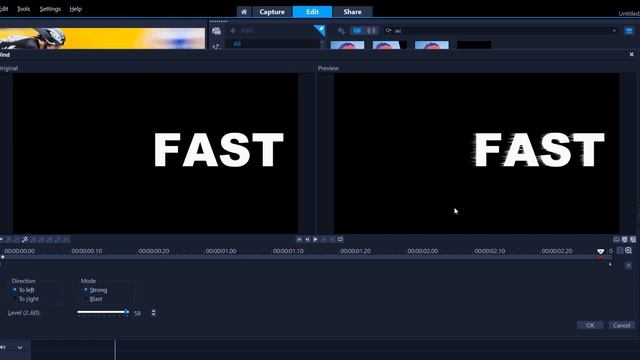Viewport: 640px width, 360px height.
Task: Click the end keyframe marker on timeline
Action: coord(600,251)
